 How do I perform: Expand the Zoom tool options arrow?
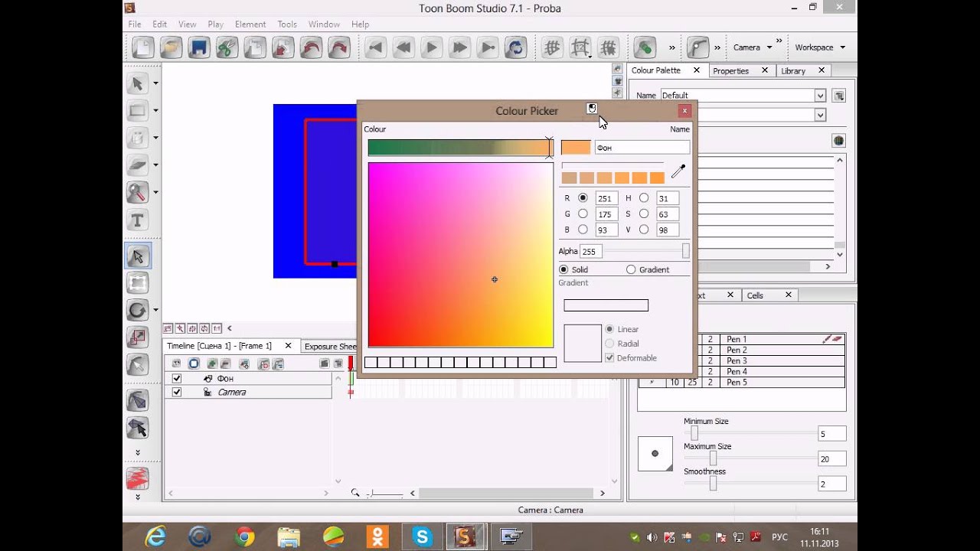(155, 192)
